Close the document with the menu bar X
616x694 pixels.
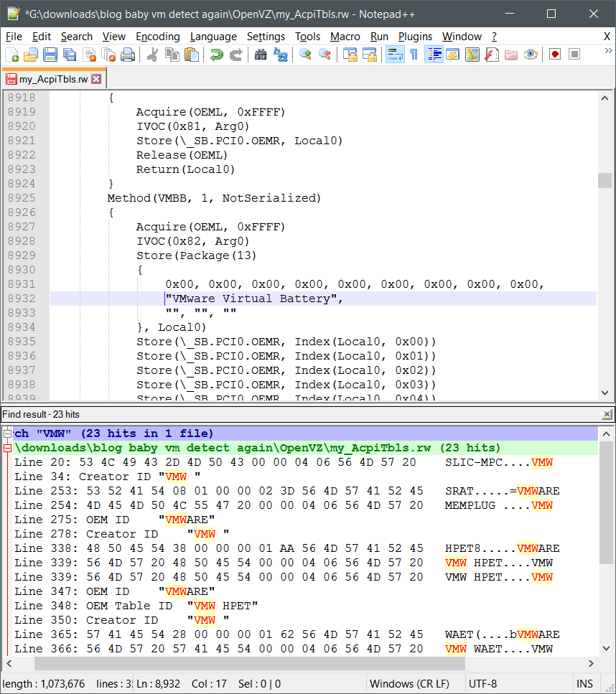click(607, 37)
